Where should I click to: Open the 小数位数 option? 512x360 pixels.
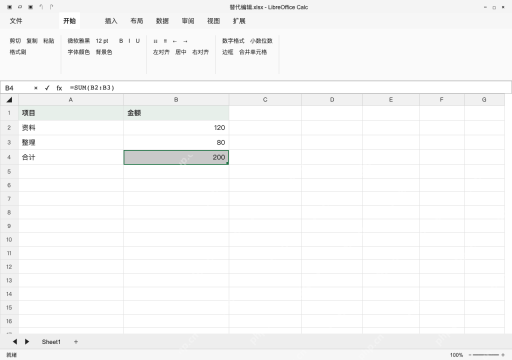point(261,41)
